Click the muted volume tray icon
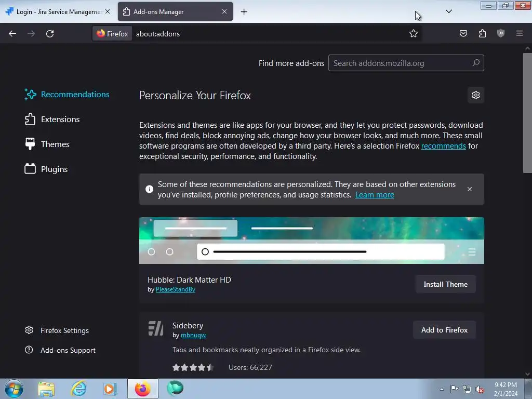 480,389
